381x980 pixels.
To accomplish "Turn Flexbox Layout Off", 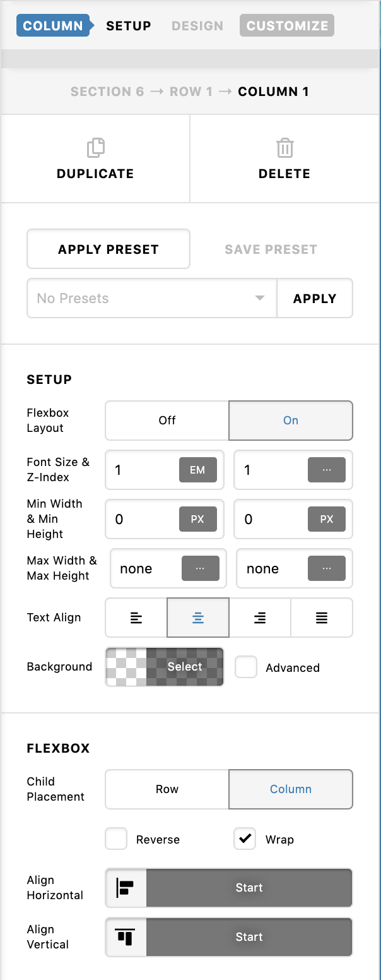I will (167, 421).
